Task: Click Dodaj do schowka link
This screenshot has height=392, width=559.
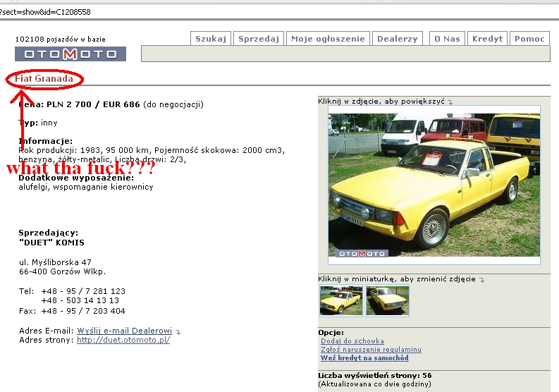Action: pyautogui.click(x=352, y=341)
